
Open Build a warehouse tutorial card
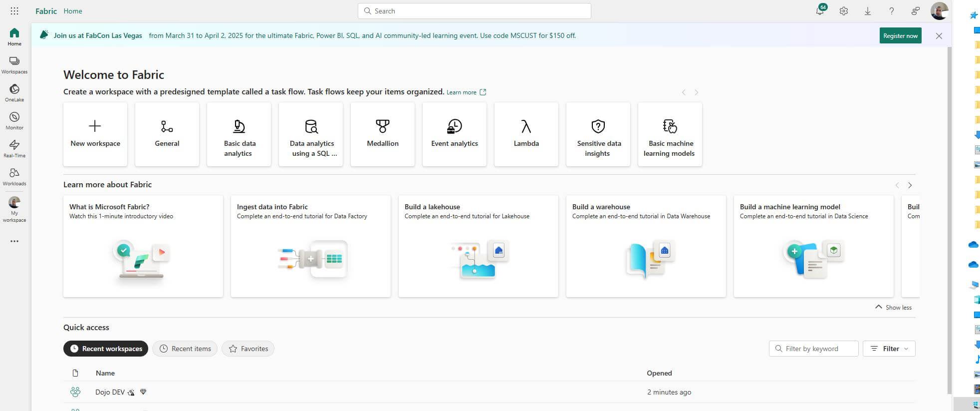tap(646, 246)
